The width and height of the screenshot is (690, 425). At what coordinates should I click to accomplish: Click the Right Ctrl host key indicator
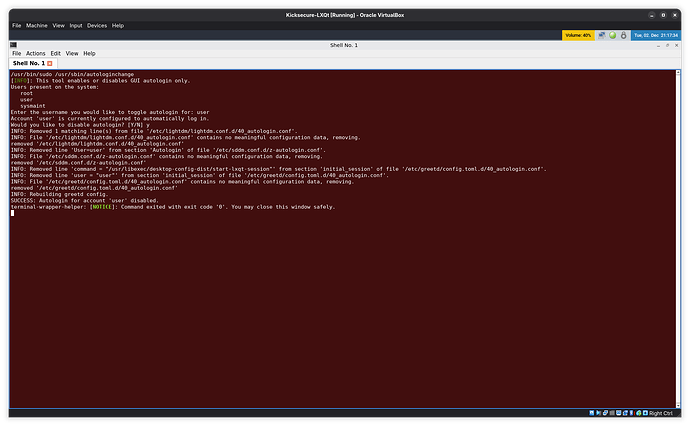click(660, 412)
